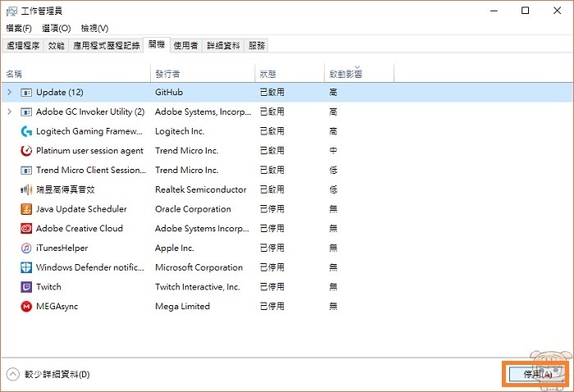574x392 pixels.
Task: Select the Logitech Gaming Framew... row name
Action: 89,131
